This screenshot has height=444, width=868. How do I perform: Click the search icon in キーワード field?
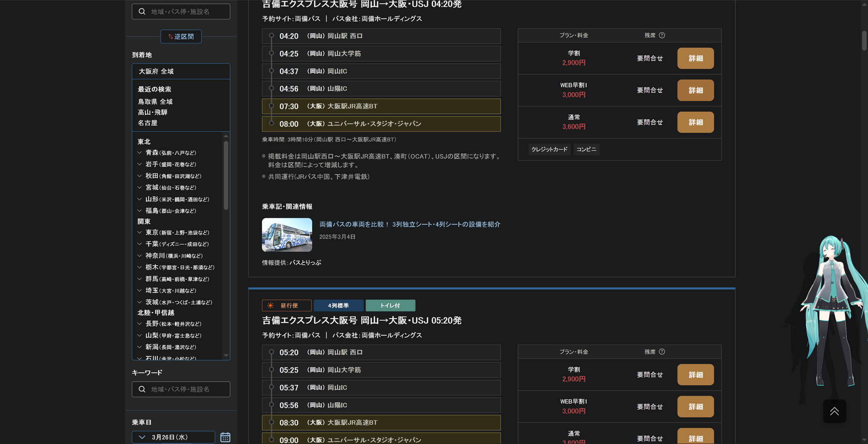pyautogui.click(x=142, y=389)
